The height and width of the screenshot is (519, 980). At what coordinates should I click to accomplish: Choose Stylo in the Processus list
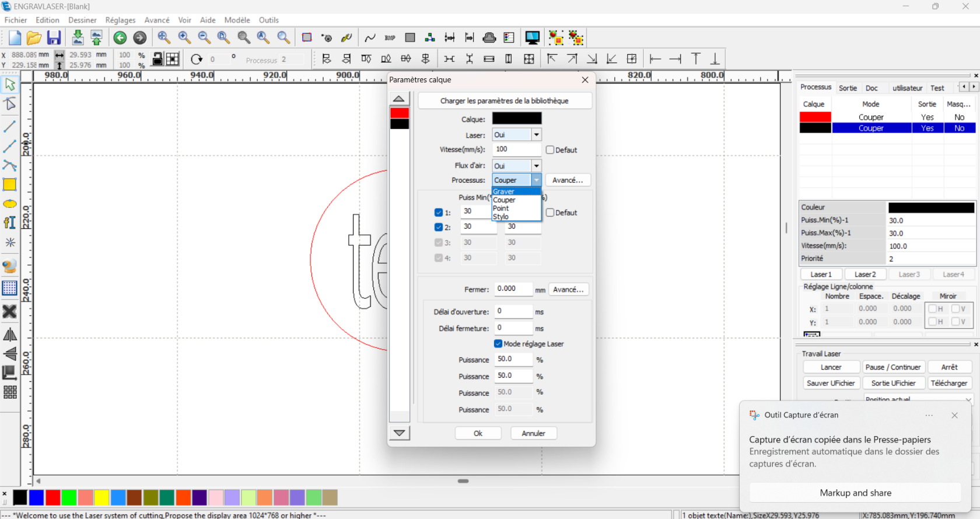click(516, 217)
